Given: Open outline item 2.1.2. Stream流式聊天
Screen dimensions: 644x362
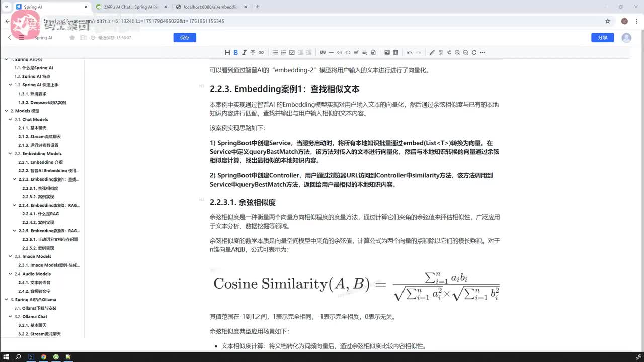Looking at the screenshot, I should point(39,137).
